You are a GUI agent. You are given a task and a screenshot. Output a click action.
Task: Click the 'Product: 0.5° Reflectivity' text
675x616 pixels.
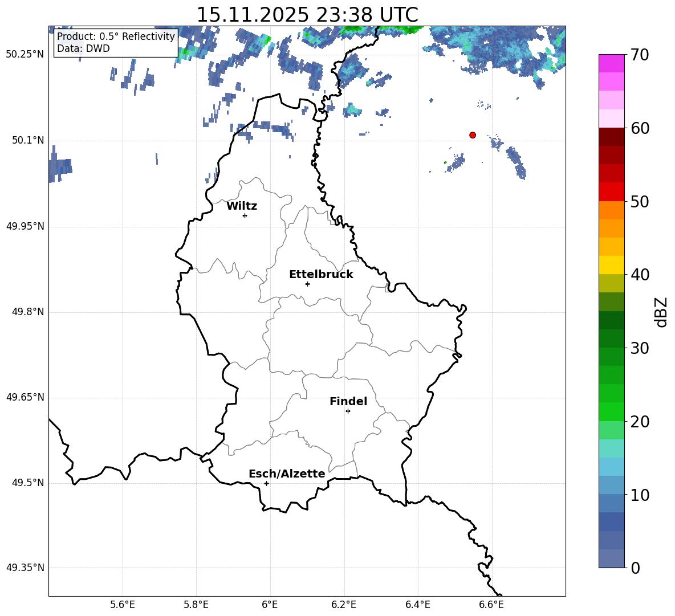pos(116,36)
